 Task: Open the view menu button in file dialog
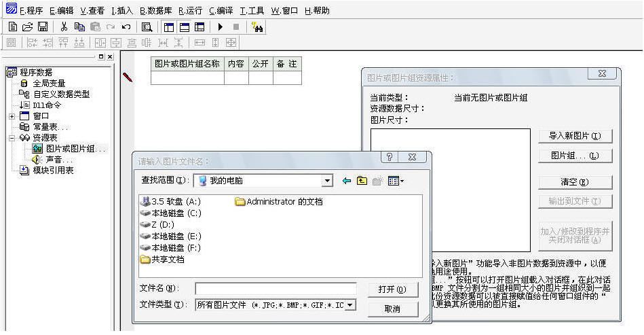[x=396, y=181]
